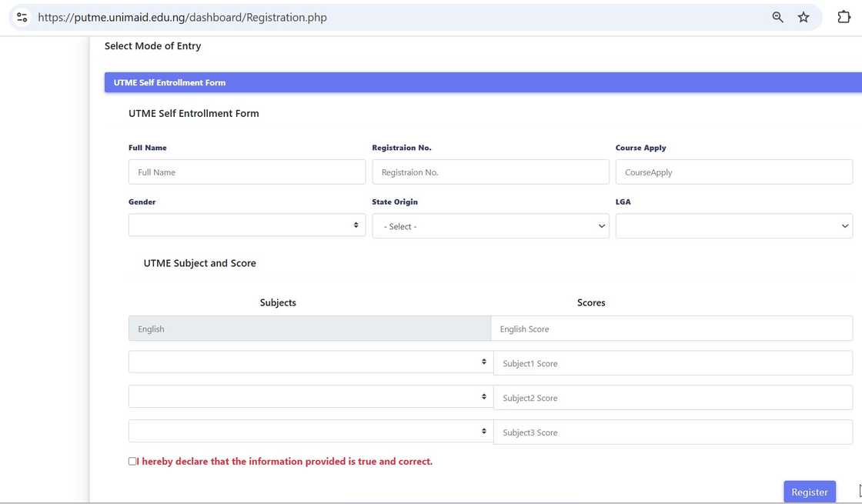
Task: Expand the third subject selection dropdown
Action: click(x=309, y=432)
